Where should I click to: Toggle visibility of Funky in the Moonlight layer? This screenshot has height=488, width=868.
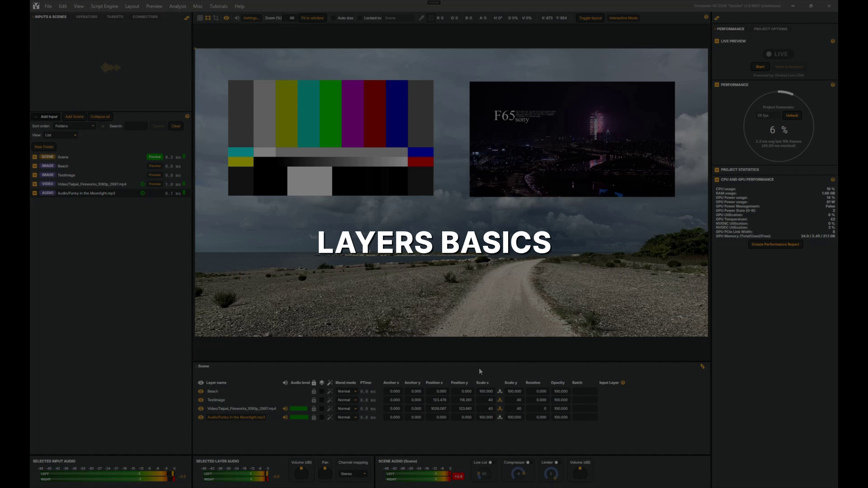(201, 417)
